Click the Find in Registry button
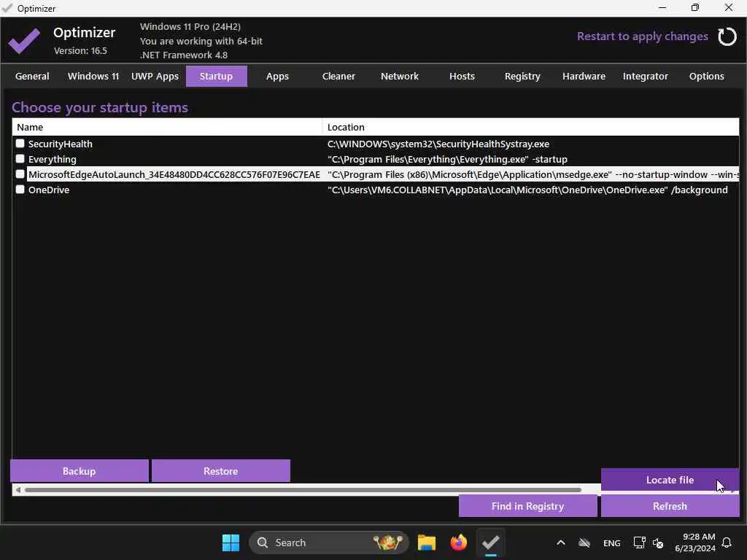Viewport: 747px width, 560px height. pyautogui.click(x=528, y=506)
